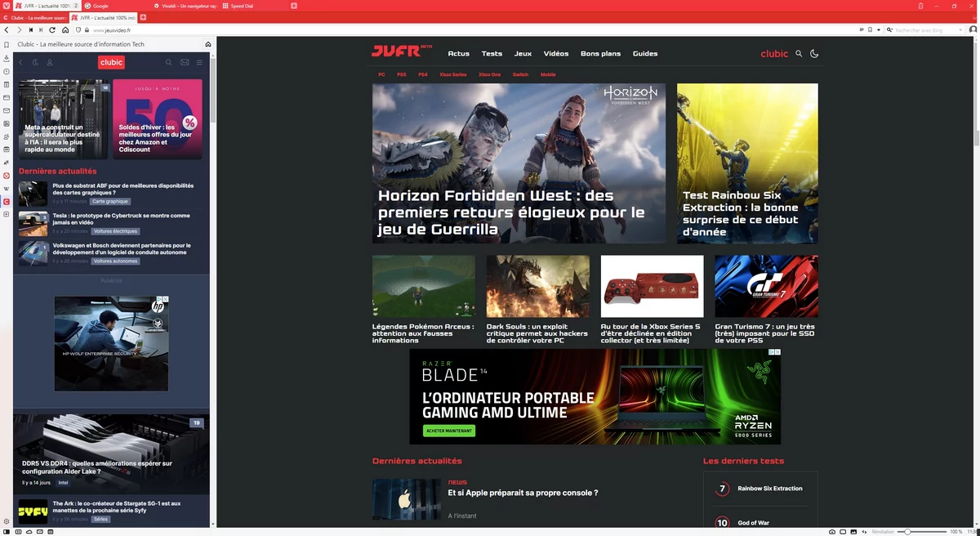980x536 pixels.
Task: Open the Tests section on JVFR
Action: tap(492, 54)
